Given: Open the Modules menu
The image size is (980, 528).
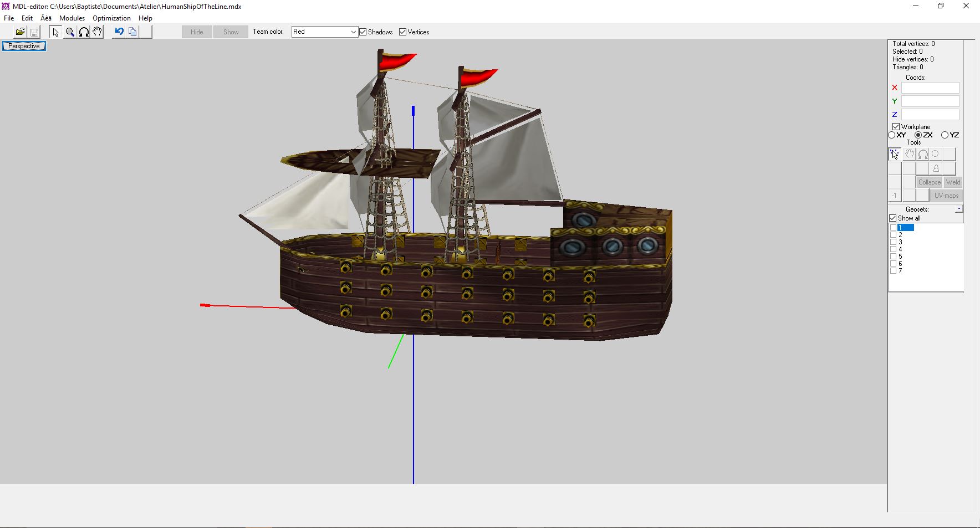Looking at the screenshot, I should pos(72,18).
